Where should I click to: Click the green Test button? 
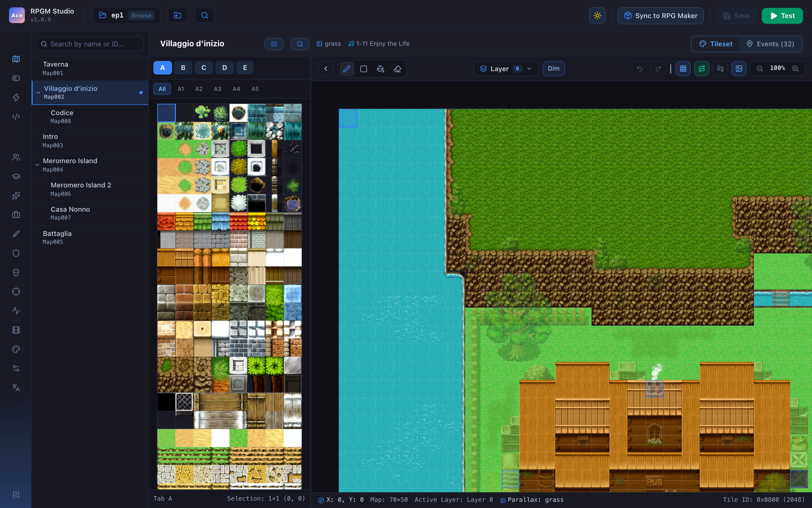coord(782,16)
